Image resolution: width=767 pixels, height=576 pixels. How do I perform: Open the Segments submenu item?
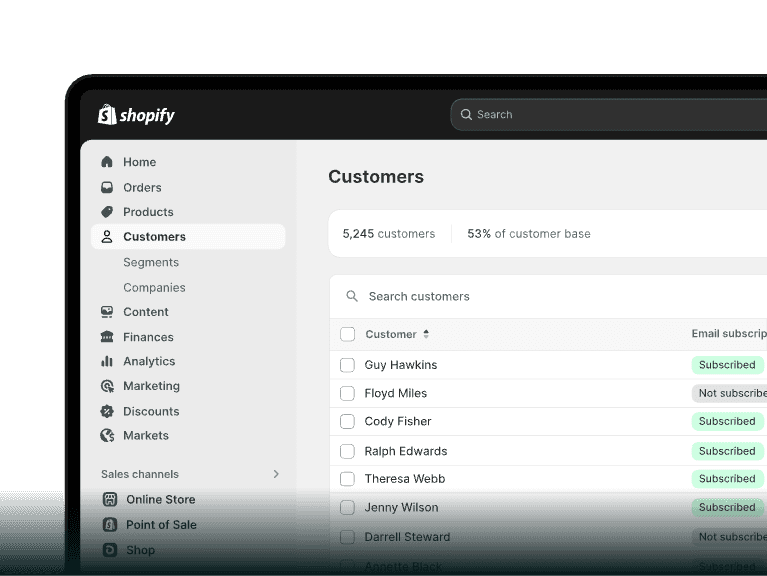(x=151, y=263)
